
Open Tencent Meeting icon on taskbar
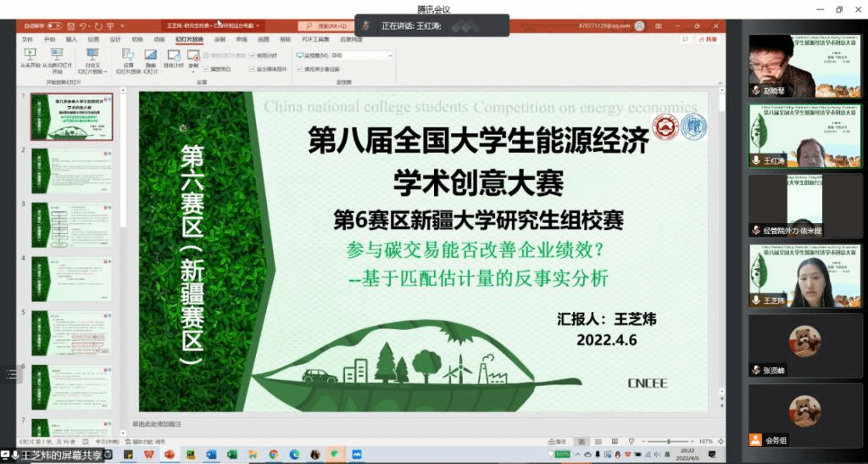click(357, 455)
